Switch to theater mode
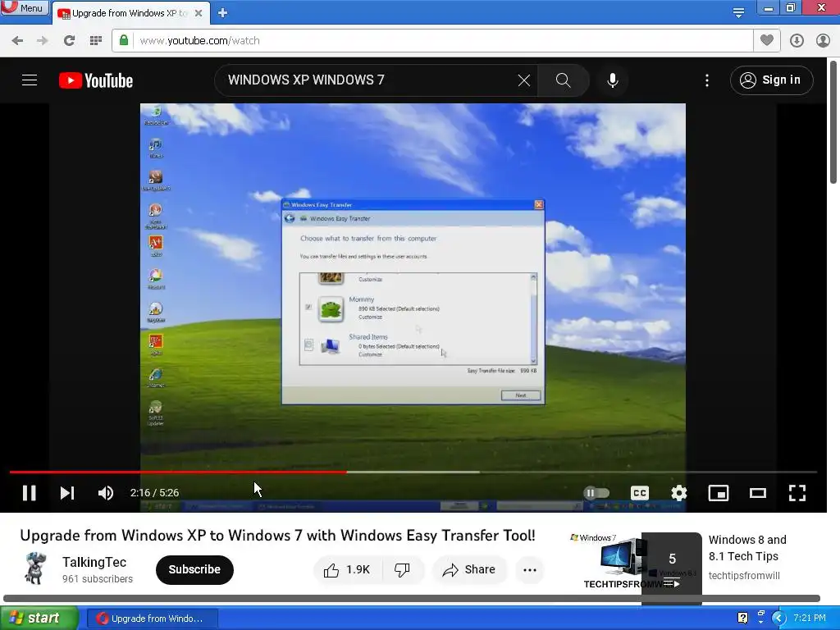Image resolution: width=840 pixels, height=630 pixels. coord(757,493)
